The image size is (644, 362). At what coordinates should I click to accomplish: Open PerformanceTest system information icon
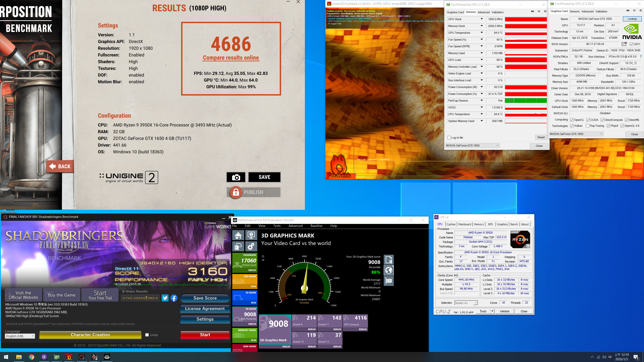pyautogui.click(x=251, y=235)
